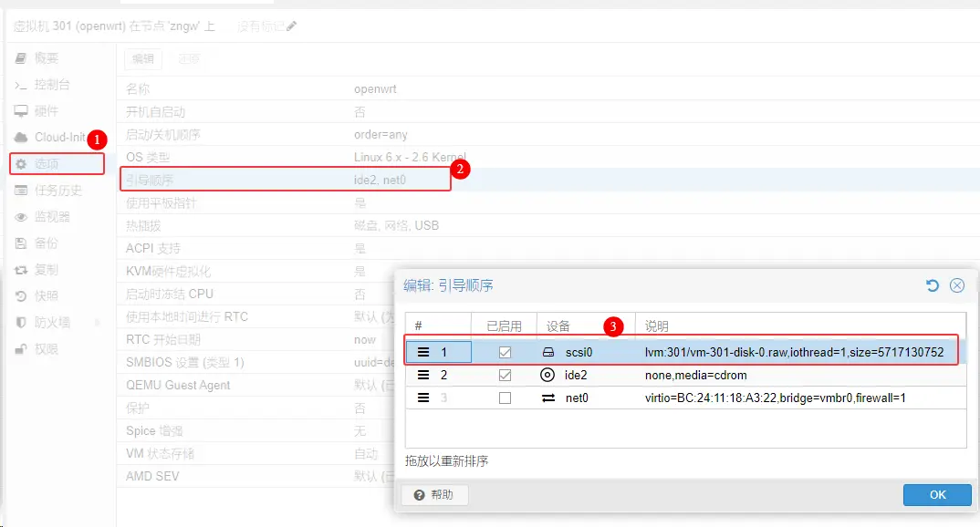Go to the 快照 snapshots tab
The image size is (980, 527).
click(x=46, y=296)
